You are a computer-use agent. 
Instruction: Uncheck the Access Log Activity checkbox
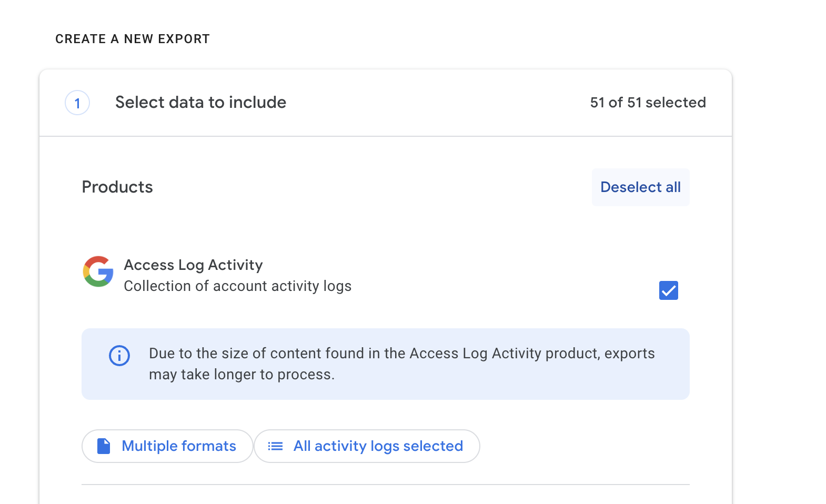tap(668, 290)
